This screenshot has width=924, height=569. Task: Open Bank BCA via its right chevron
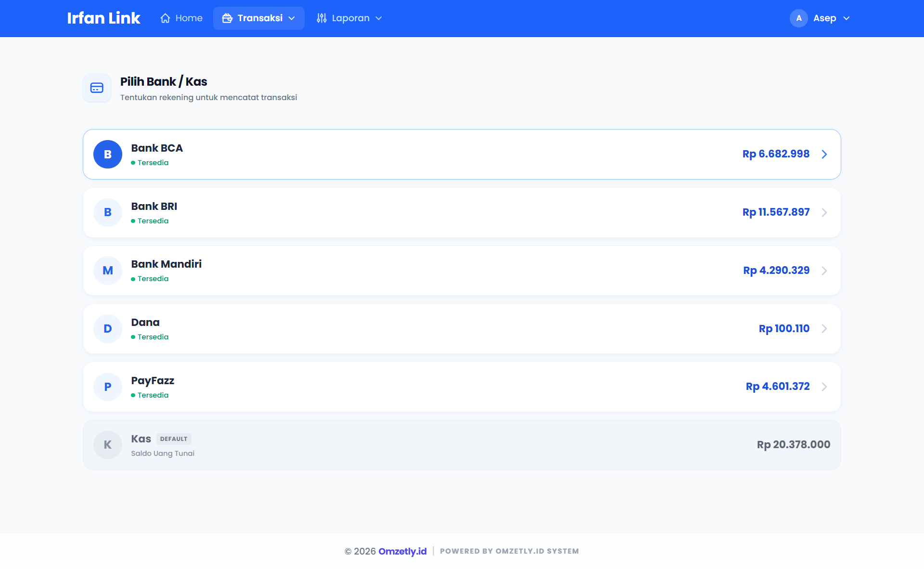(824, 154)
